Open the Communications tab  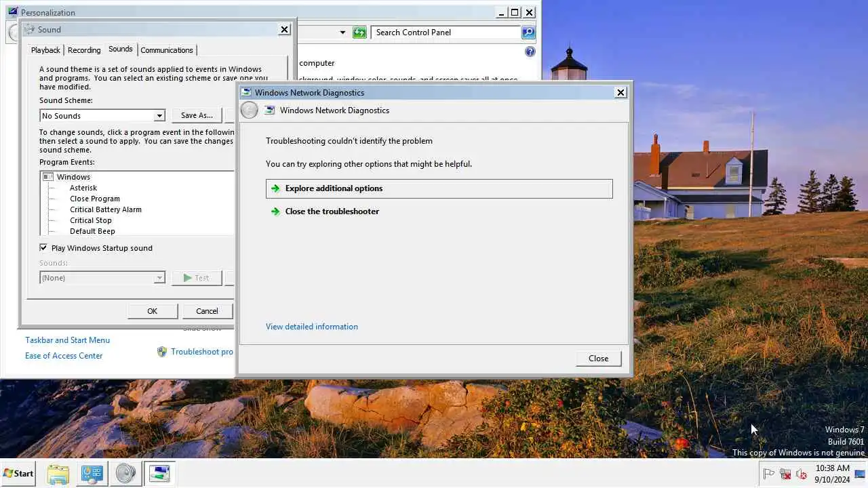167,50
